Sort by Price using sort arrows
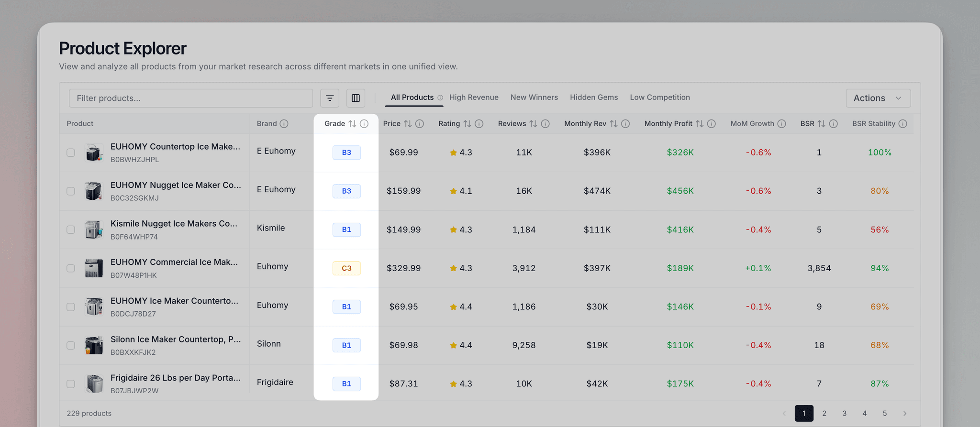 pos(408,124)
